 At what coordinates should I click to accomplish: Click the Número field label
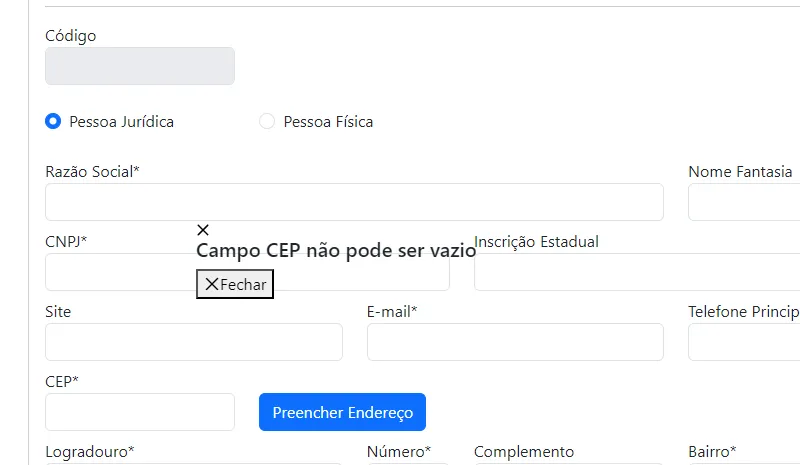click(x=399, y=452)
